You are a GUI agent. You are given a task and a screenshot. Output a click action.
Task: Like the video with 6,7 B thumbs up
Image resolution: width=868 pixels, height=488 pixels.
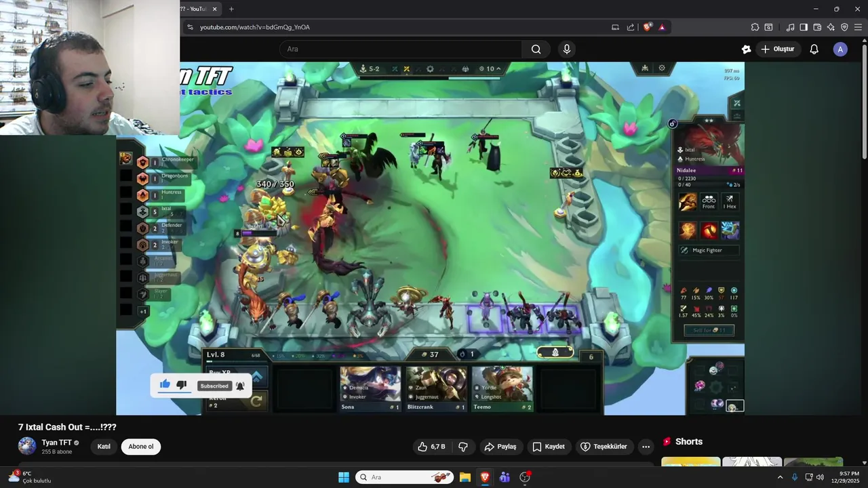pyautogui.click(x=431, y=447)
